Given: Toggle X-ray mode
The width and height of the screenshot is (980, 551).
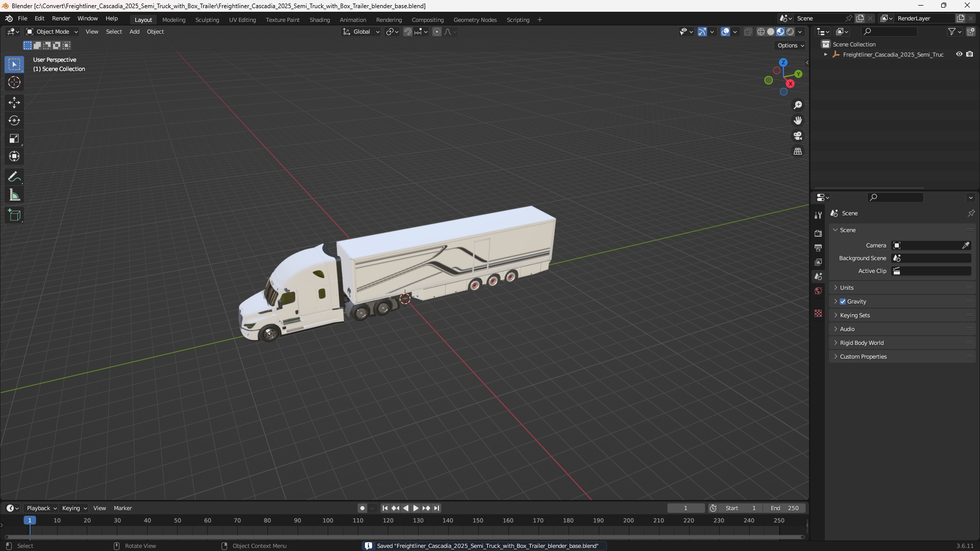Looking at the screenshot, I should pyautogui.click(x=748, y=32).
